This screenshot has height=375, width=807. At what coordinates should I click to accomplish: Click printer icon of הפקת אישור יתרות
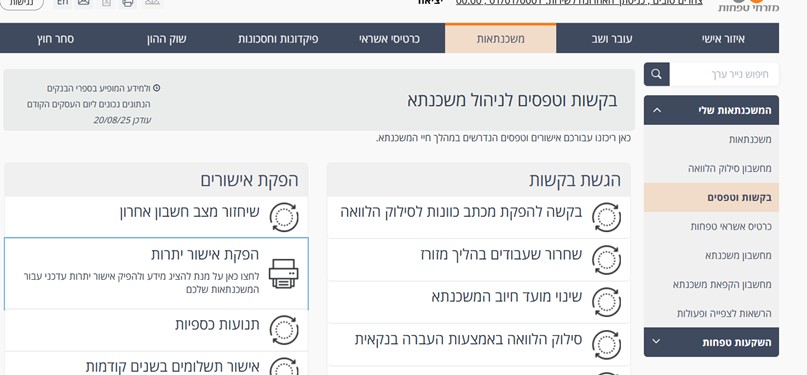click(x=284, y=274)
